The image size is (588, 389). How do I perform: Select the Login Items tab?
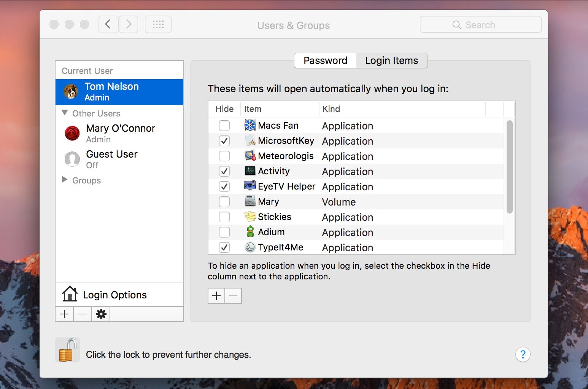coord(391,61)
